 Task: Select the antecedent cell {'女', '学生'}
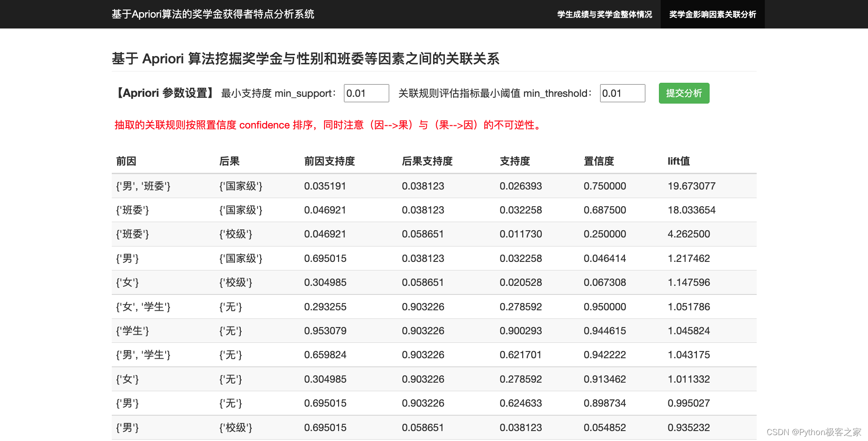click(143, 307)
